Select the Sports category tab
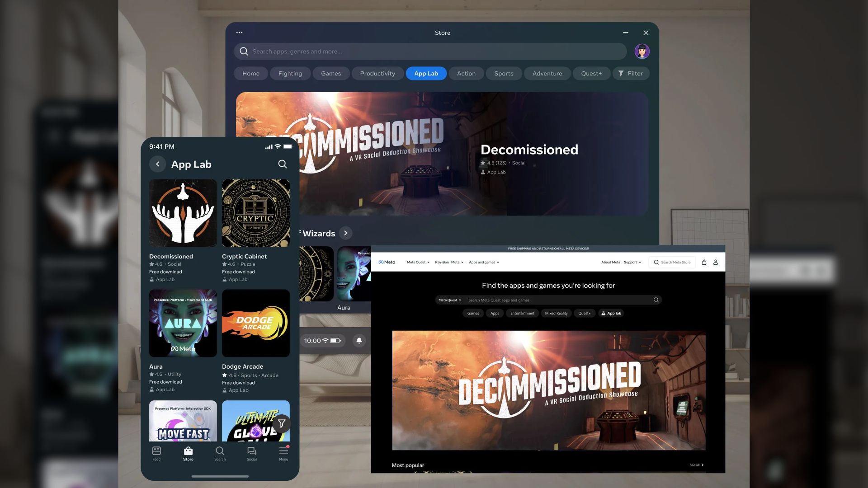Image resolution: width=868 pixels, height=488 pixels. point(504,74)
